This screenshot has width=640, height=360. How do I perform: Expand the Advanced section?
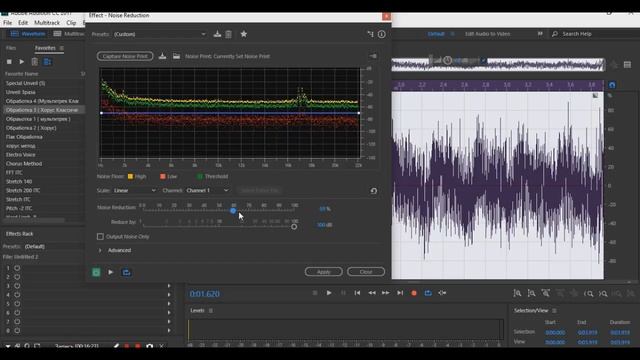click(x=100, y=250)
